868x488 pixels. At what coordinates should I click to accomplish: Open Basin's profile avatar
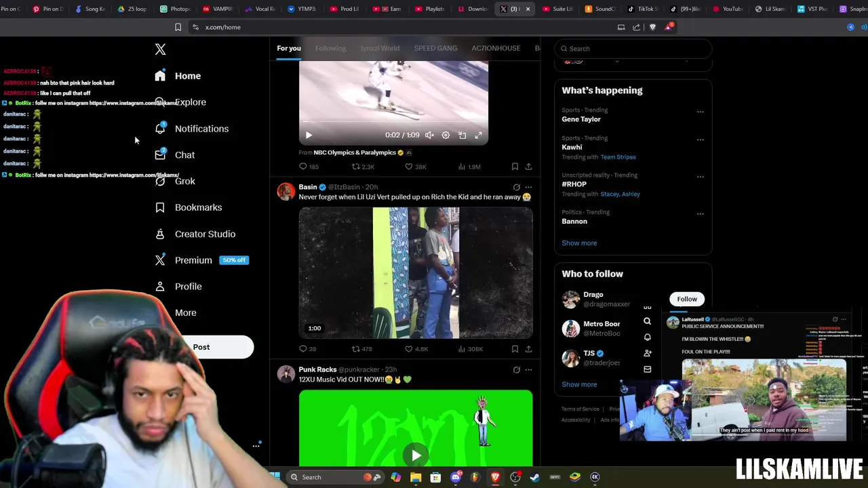286,191
